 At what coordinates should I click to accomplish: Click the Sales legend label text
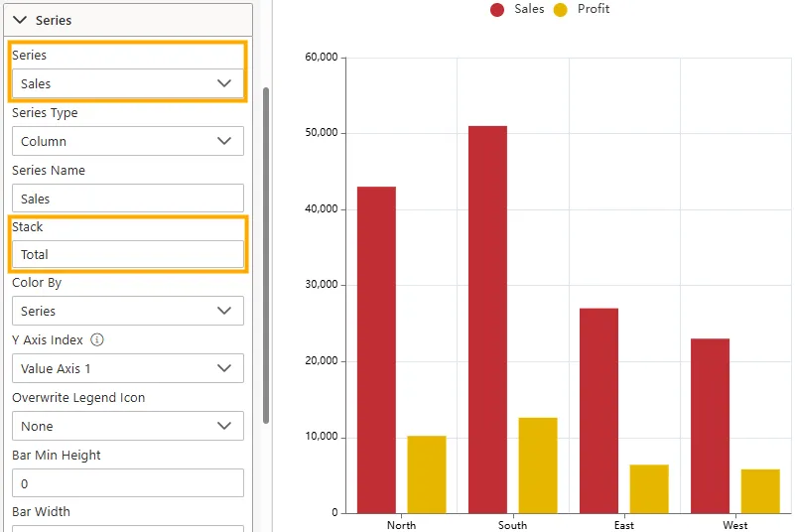tap(529, 9)
